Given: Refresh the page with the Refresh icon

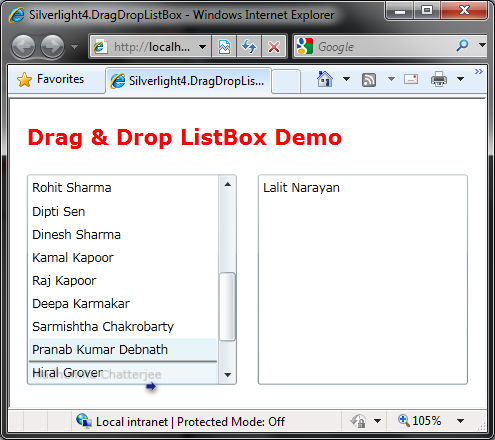Looking at the screenshot, I should [249, 47].
